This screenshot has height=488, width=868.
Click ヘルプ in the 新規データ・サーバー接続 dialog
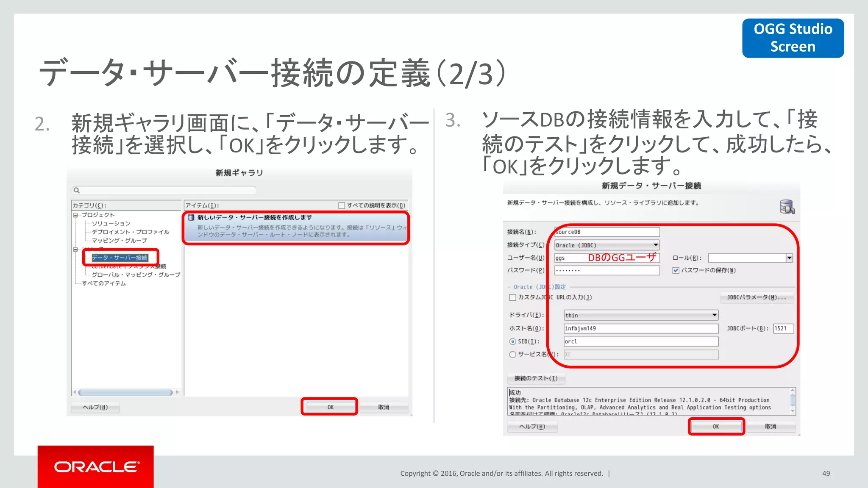(532, 427)
